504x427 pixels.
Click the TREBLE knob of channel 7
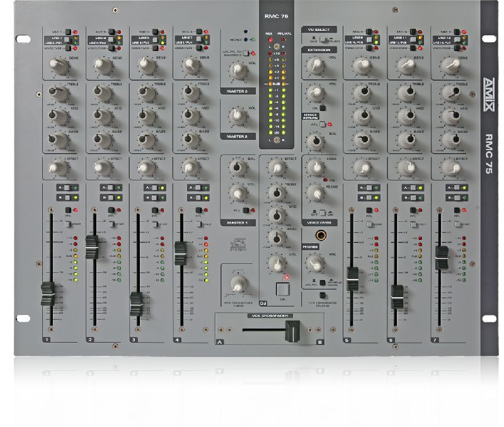[x=451, y=93]
